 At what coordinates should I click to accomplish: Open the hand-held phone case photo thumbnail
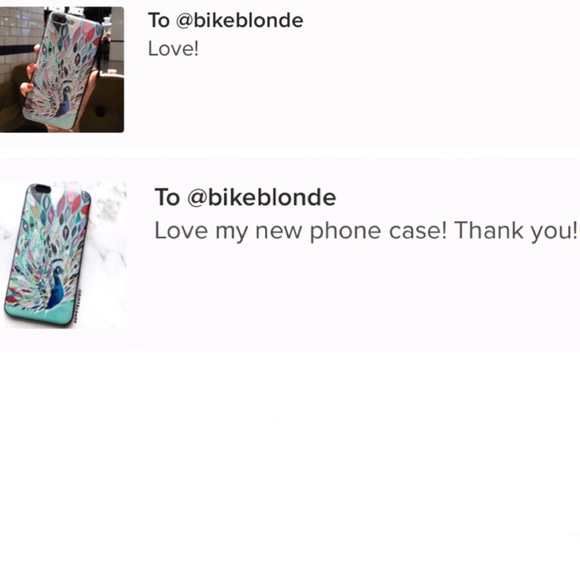pyautogui.click(x=62, y=70)
